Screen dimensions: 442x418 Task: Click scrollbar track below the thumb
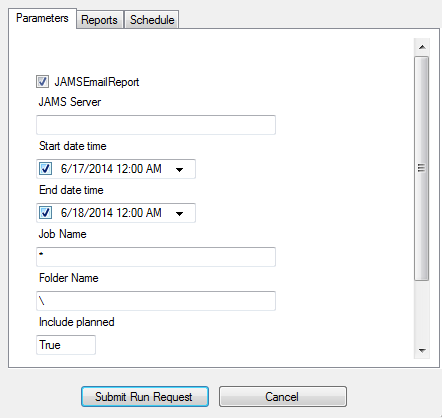(x=422, y=311)
